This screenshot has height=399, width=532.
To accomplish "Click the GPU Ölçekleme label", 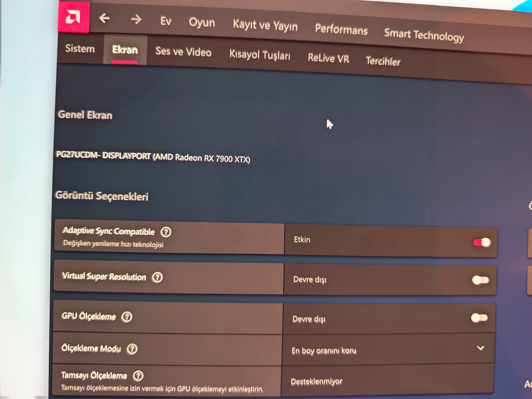I will click(x=89, y=316).
